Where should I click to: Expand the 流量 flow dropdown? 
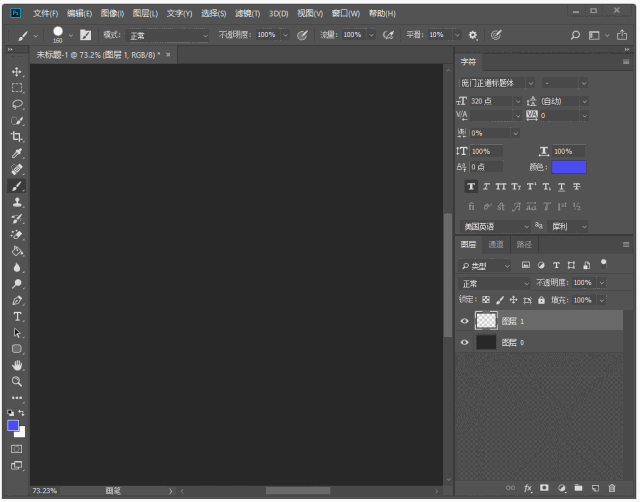click(x=371, y=35)
